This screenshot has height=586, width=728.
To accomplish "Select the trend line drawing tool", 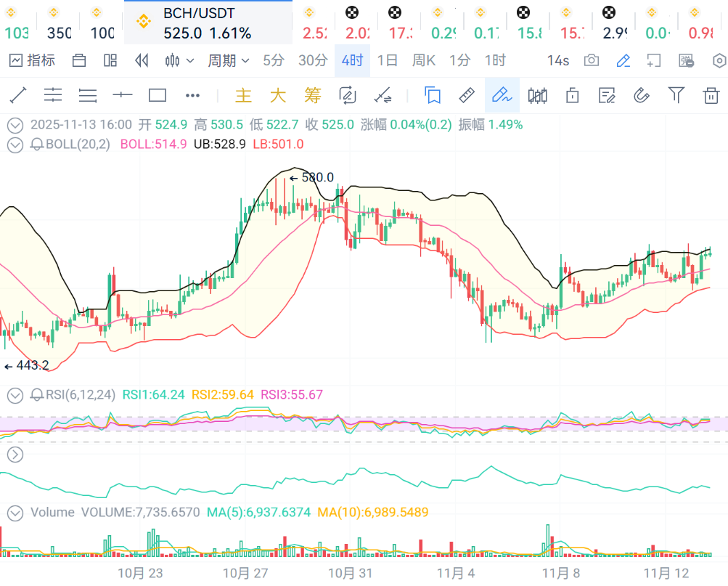I will pos(18,95).
